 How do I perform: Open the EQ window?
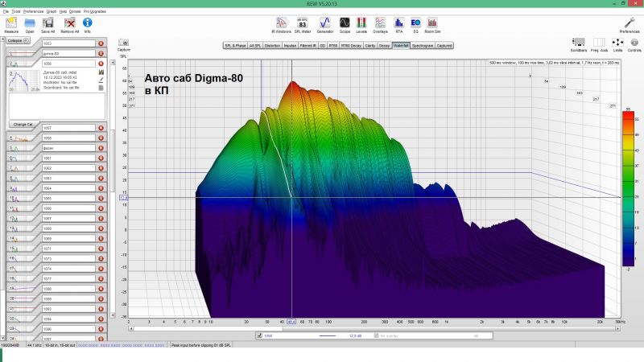(x=415, y=25)
